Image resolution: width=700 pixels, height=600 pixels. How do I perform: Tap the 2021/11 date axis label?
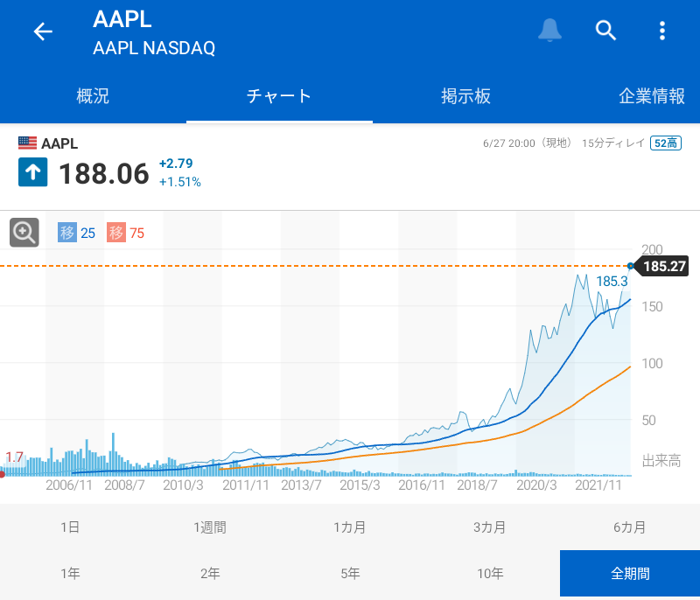tap(598, 485)
